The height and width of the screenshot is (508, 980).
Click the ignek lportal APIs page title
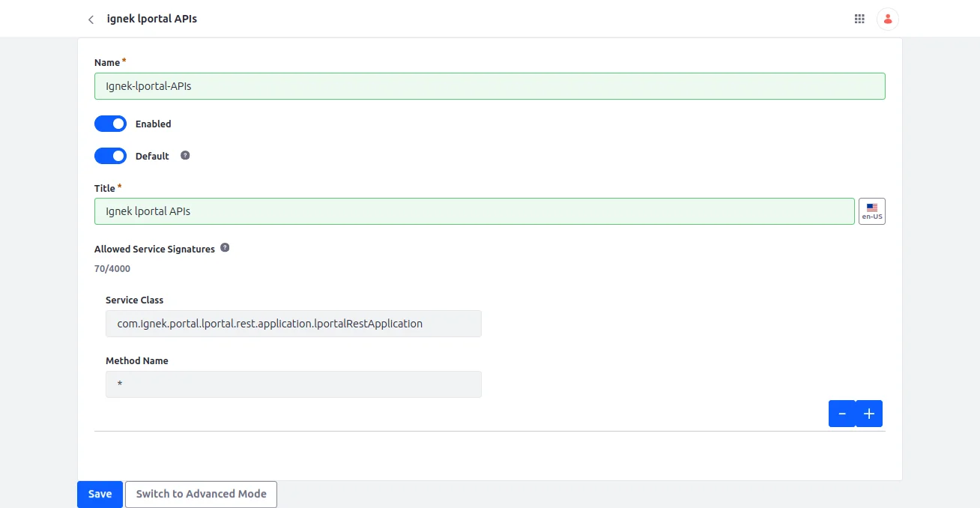(152, 19)
